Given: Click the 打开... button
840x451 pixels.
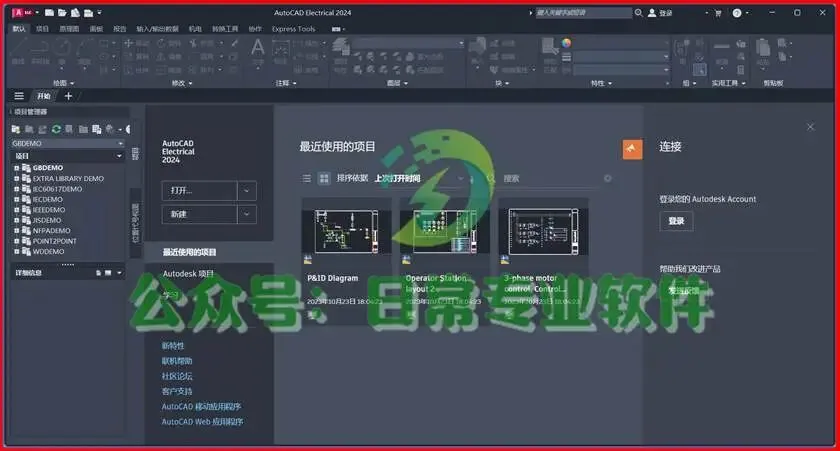Looking at the screenshot, I should coord(199,191).
